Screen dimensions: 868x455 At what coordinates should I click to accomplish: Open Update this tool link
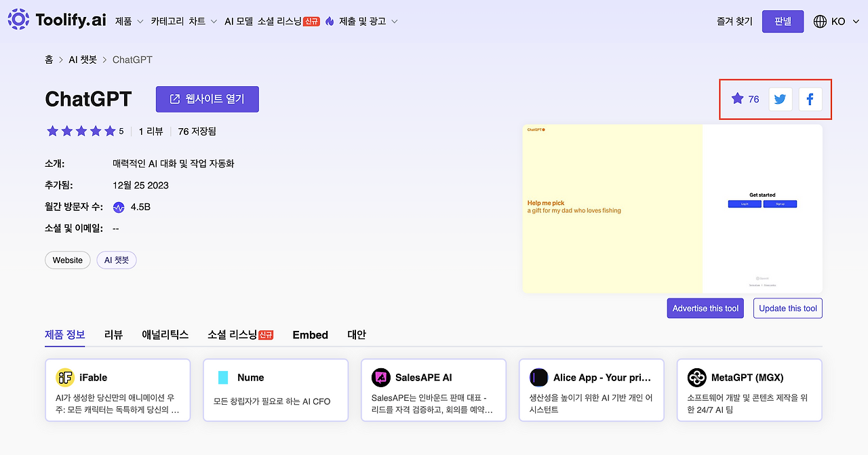coord(787,308)
